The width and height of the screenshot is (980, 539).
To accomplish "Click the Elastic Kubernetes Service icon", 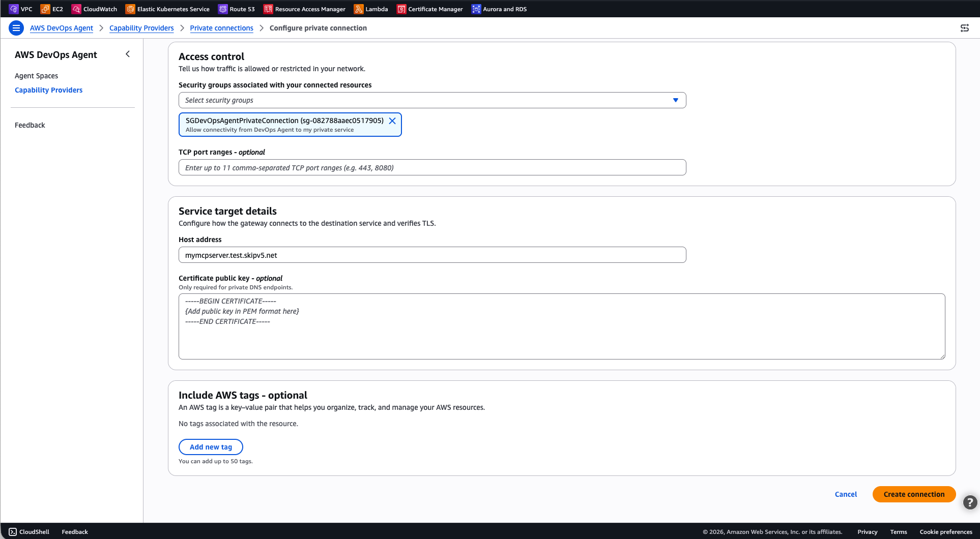I will (x=130, y=9).
